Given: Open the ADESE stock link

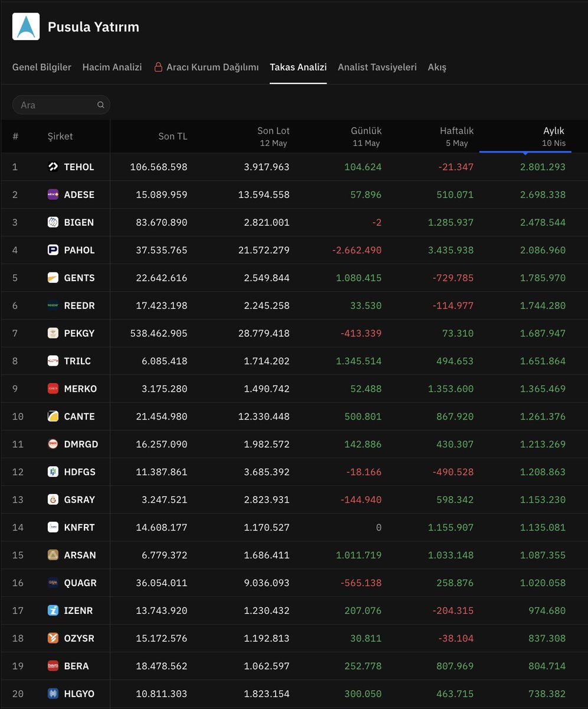Looking at the screenshot, I should point(79,195).
